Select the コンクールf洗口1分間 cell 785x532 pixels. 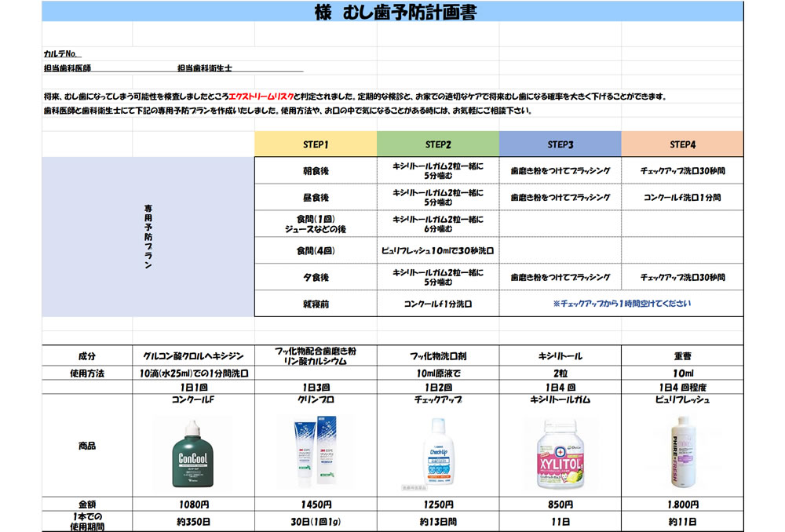[x=682, y=197]
